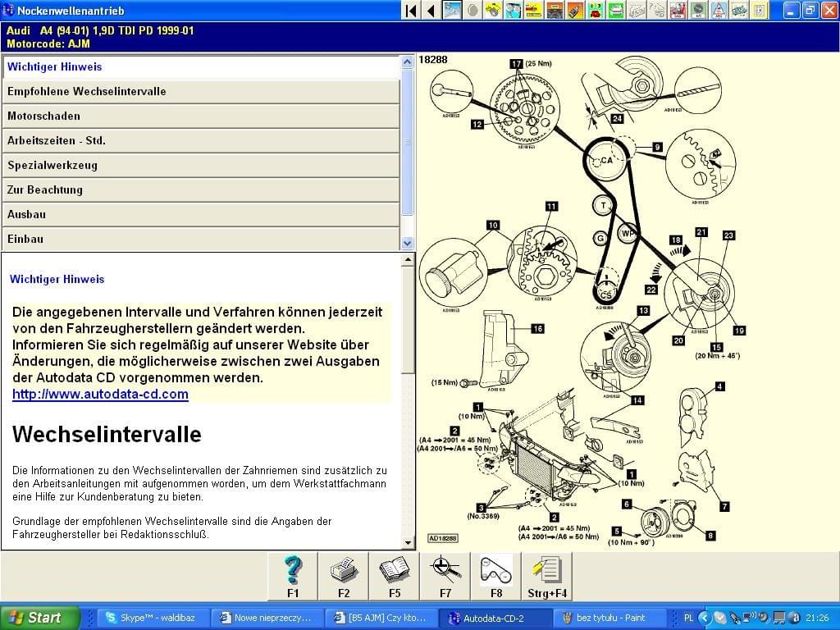Open the orange car front toolbar icon
The height and width of the screenshot is (630, 840).
(x=554, y=11)
